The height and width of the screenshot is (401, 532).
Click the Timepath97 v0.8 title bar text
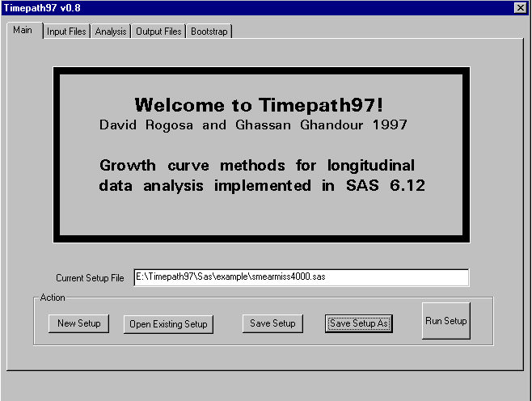tap(42, 8)
